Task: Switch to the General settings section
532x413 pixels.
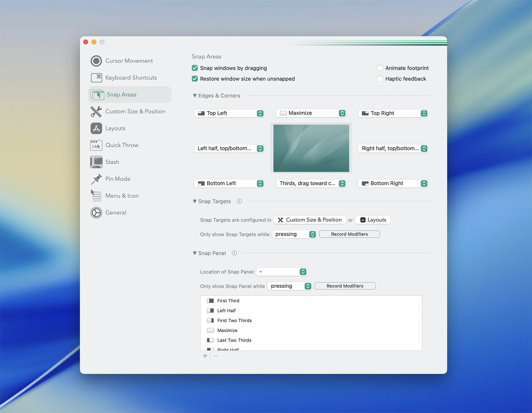Action: (116, 213)
